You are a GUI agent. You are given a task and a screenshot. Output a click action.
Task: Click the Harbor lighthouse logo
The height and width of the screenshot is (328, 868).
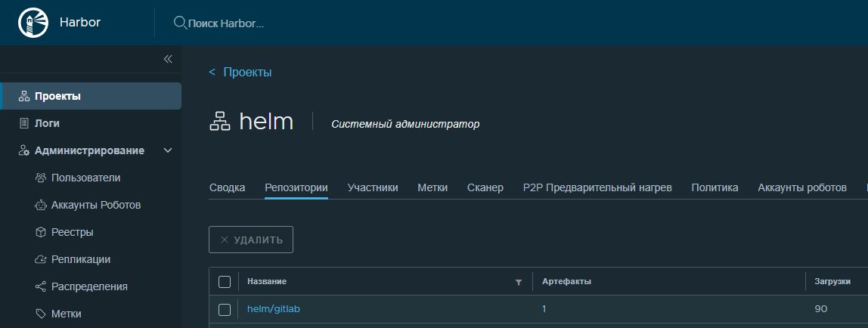[x=32, y=23]
